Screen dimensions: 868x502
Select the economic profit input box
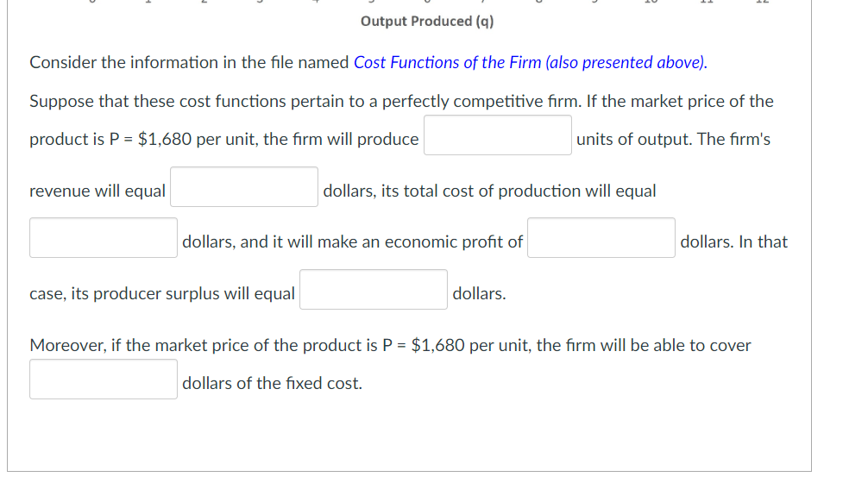point(601,237)
